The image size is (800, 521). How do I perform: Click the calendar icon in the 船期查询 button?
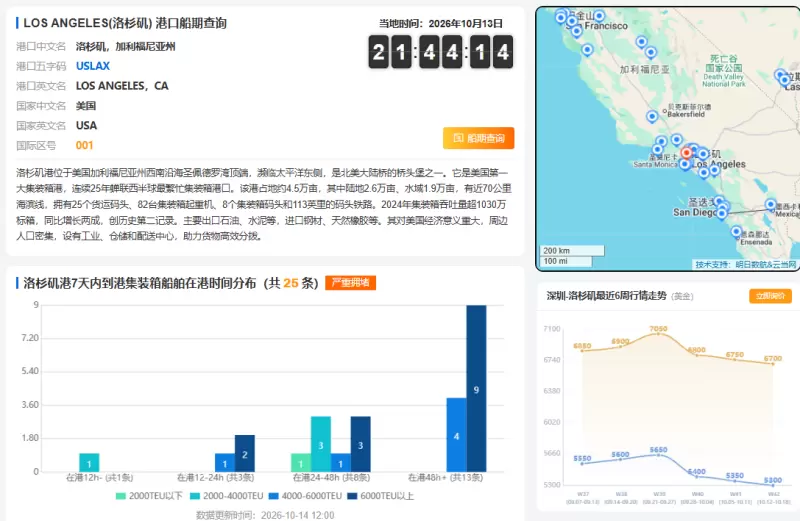pos(458,138)
